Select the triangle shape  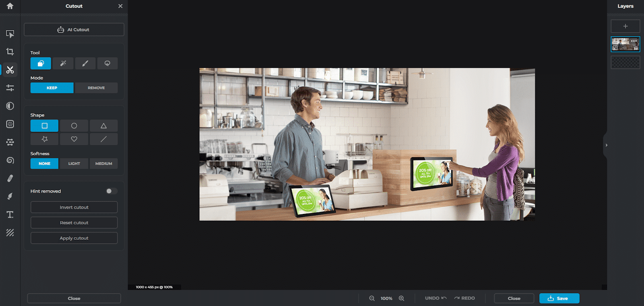103,126
